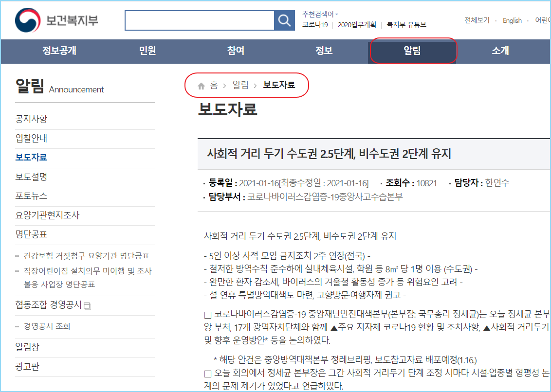Click the 보건복지부 logo text

tap(73, 20)
